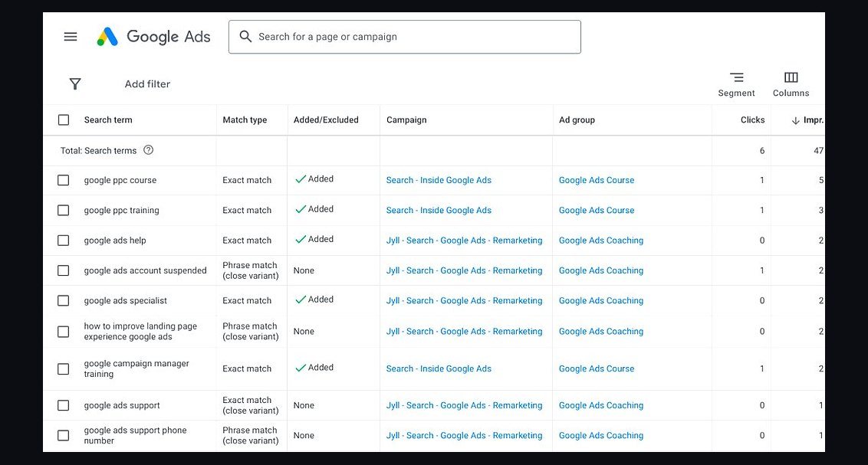
Task: Sort by Match type column header
Action: (245, 120)
